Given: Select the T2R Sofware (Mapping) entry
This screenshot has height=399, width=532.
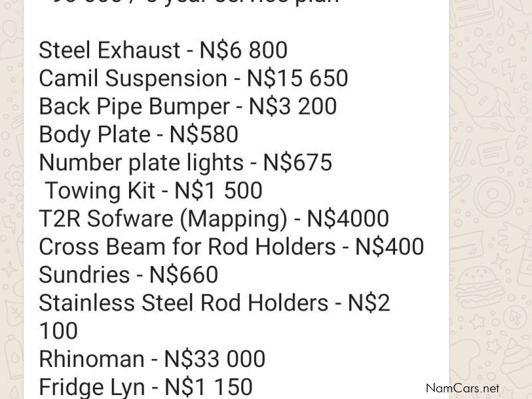Looking at the screenshot, I should click(213, 218).
